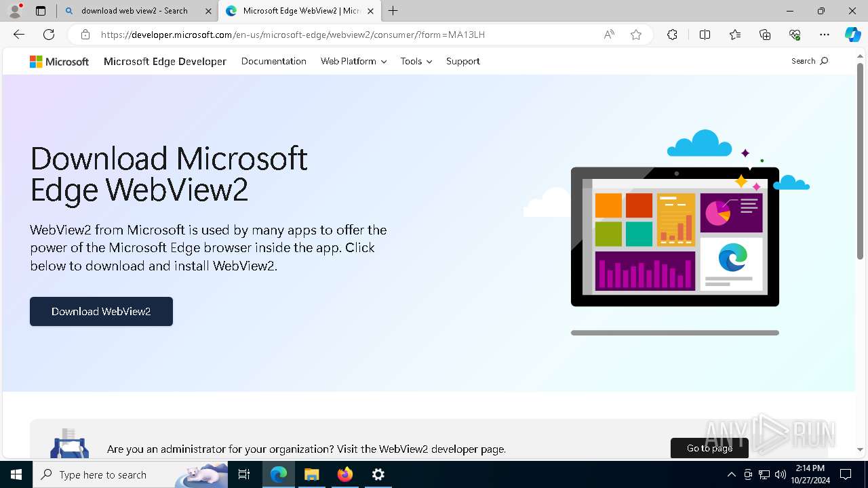Expand the Web Platform dropdown
The image size is (868, 488).
coord(353,61)
